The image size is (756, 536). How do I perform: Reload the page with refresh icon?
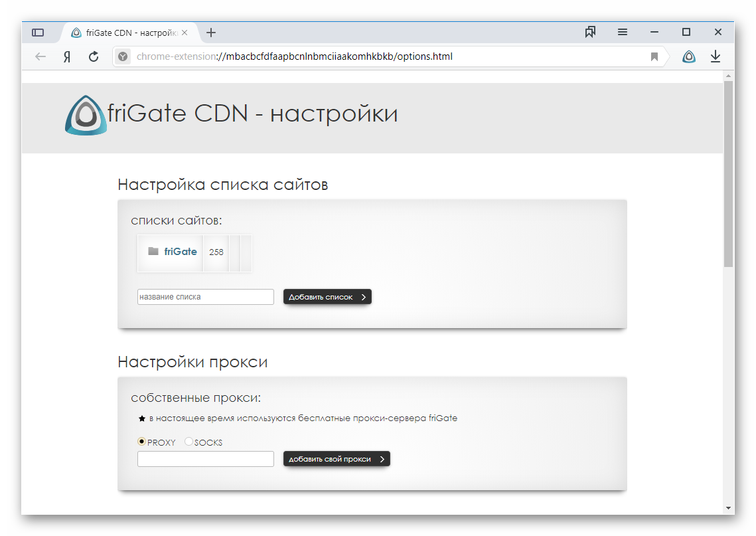point(94,56)
